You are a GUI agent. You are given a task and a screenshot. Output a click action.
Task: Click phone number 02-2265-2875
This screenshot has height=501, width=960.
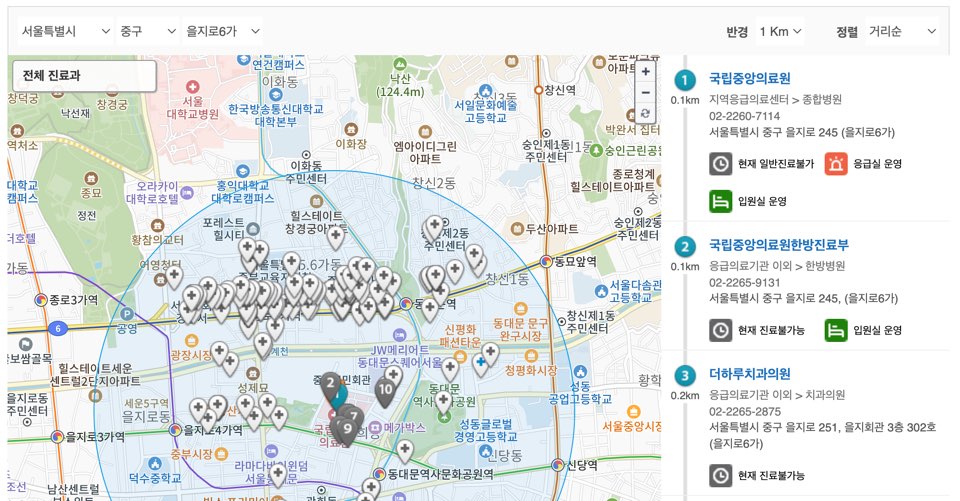[x=744, y=412]
